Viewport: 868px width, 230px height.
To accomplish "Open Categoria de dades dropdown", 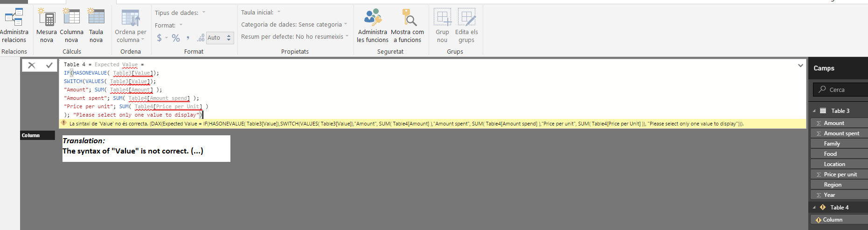I will click(x=294, y=24).
